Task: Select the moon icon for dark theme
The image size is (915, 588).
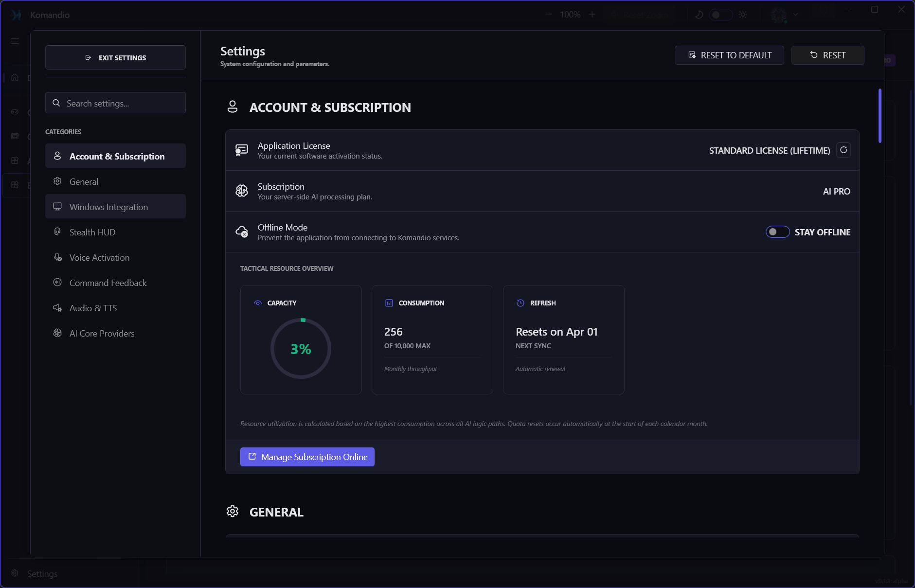Action: point(699,15)
